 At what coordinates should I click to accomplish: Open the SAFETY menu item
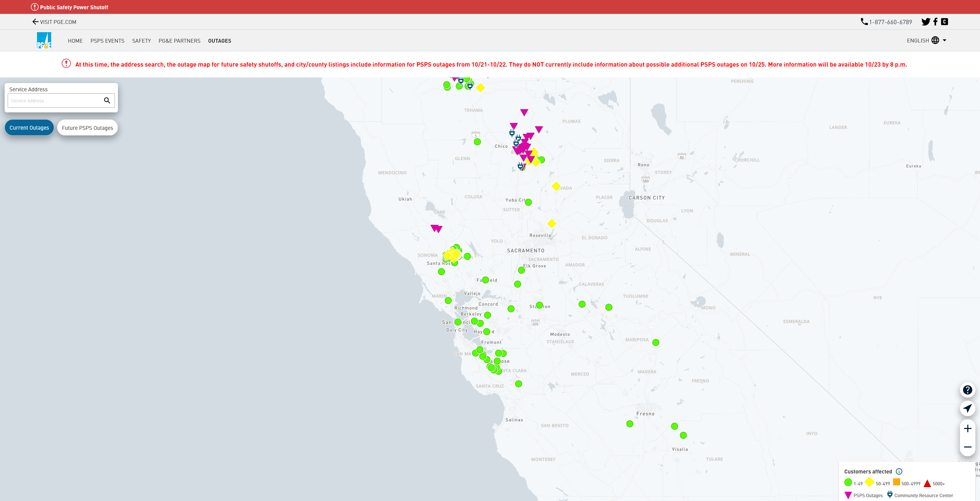pyautogui.click(x=142, y=41)
